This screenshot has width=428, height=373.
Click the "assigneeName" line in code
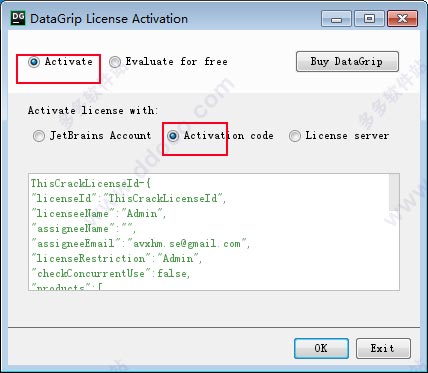(84, 229)
